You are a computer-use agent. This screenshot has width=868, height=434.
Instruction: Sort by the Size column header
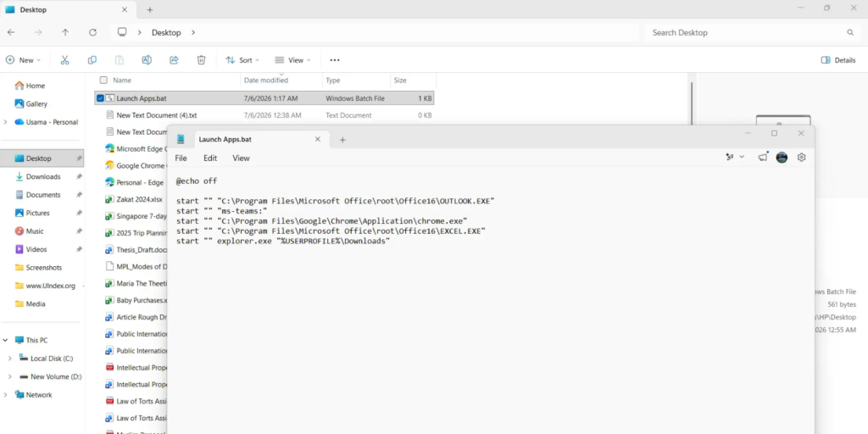tap(400, 81)
